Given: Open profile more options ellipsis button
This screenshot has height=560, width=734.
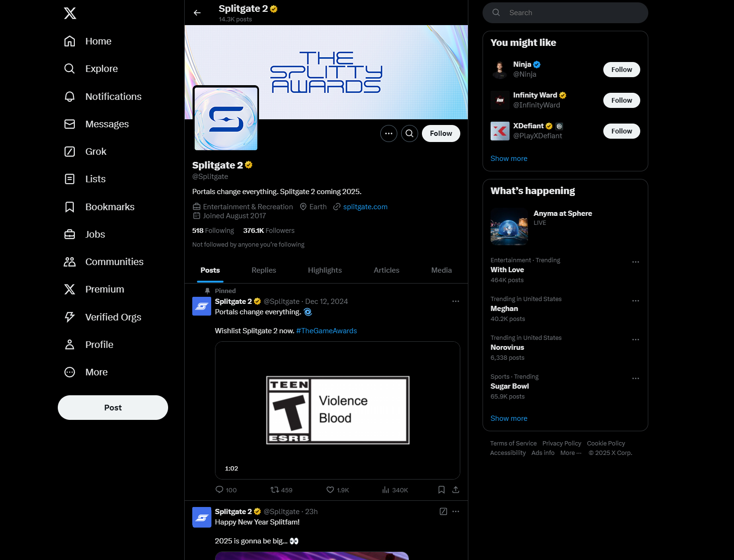Looking at the screenshot, I should point(389,133).
